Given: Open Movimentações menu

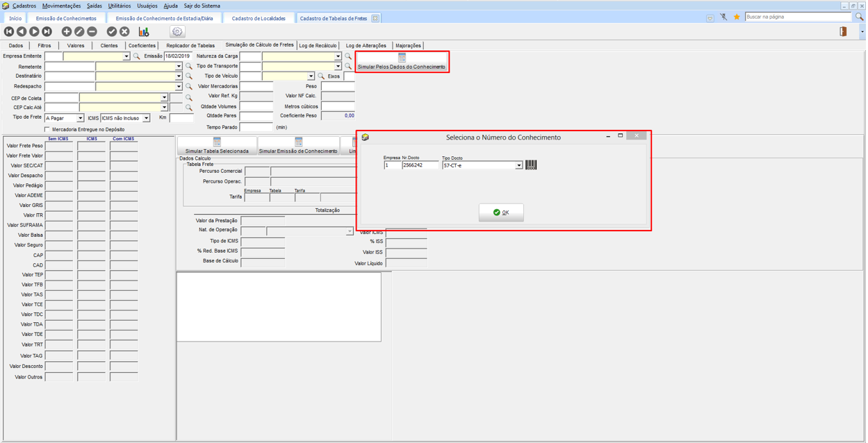Looking at the screenshot, I should (x=61, y=6).
